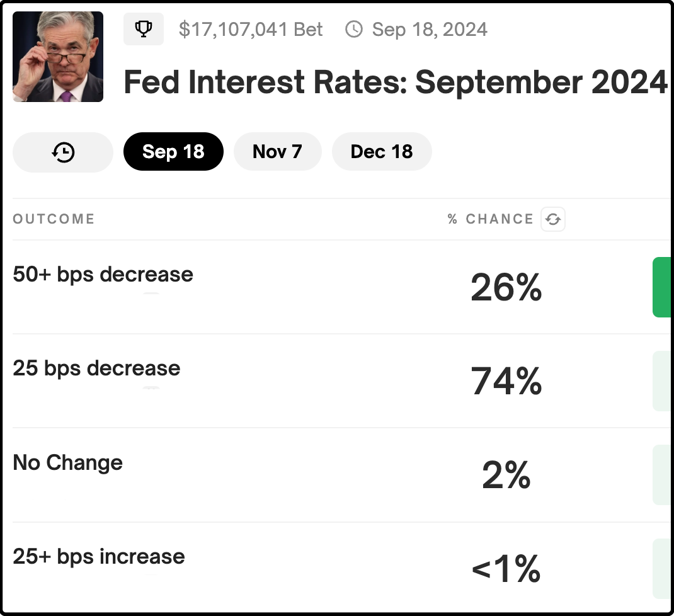Select the No Change outcome label
Image resolution: width=674 pixels, height=616 pixels.
(68, 463)
